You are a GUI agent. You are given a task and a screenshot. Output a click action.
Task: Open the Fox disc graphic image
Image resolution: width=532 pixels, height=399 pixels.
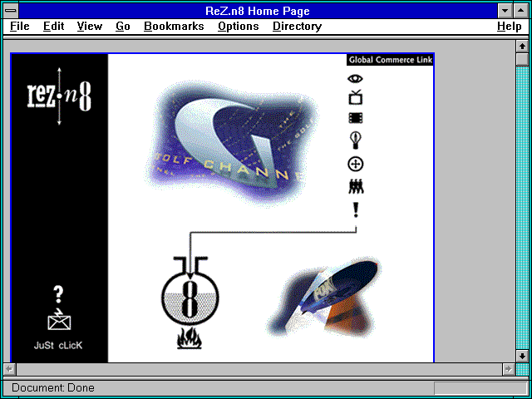pyautogui.click(x=324, y=298)
